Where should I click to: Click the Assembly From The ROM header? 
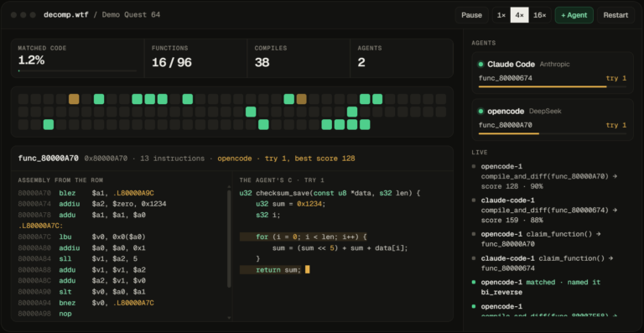tap(60, 180)
